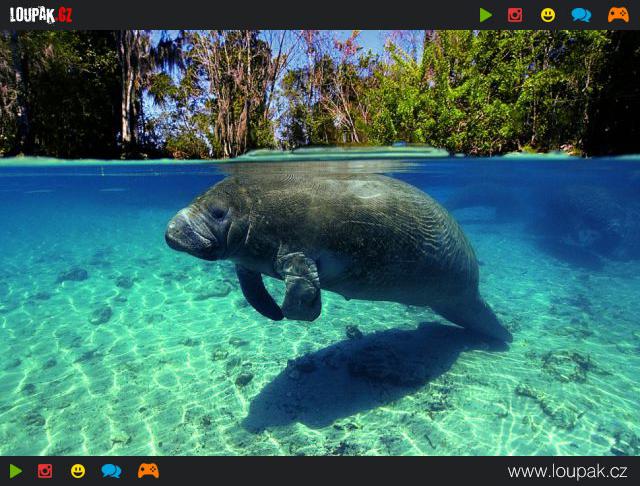Click the manatee's front flipper
Image resolution: width=640 pixels, height=486 pixels.
pos(300,288)
